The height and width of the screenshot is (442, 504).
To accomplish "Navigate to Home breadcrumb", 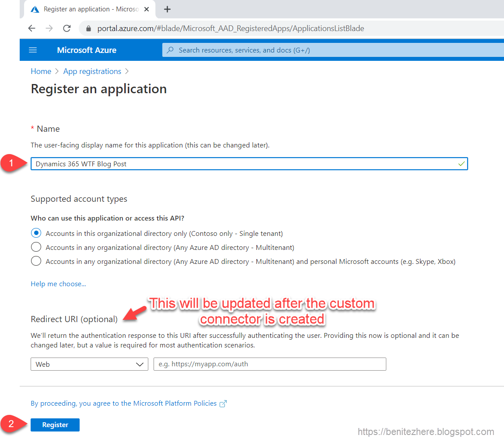I will tap(41, 71).
